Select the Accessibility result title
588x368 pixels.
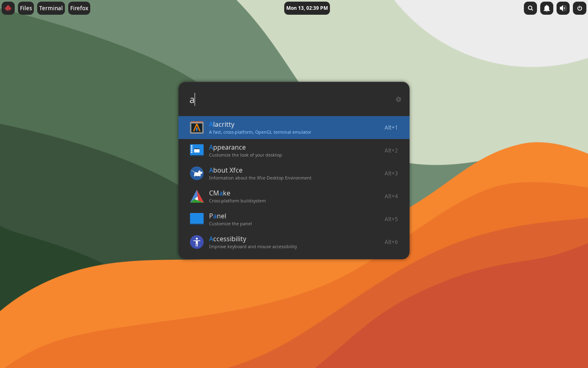[x=228, y=239]
